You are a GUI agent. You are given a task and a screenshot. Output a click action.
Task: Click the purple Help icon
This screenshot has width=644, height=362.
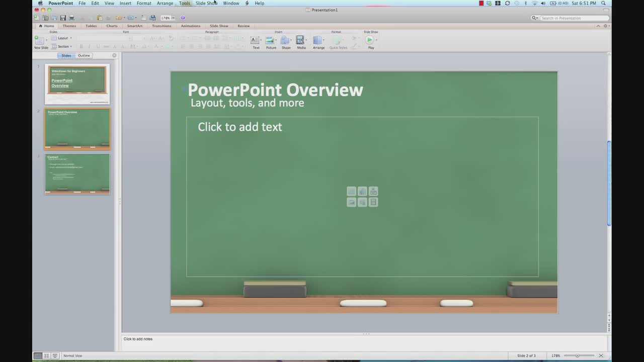point(183,18)
